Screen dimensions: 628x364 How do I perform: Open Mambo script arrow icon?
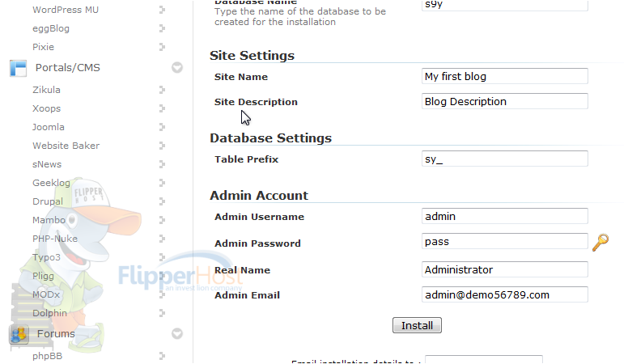pos(162,220)
